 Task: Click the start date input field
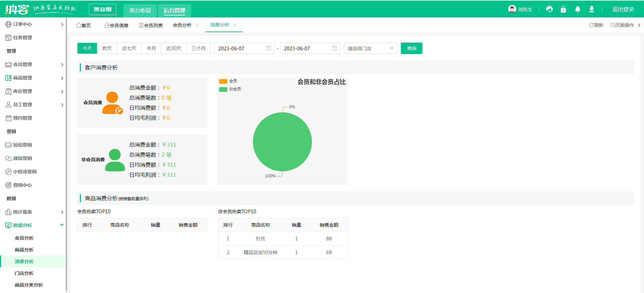[245, 48]
